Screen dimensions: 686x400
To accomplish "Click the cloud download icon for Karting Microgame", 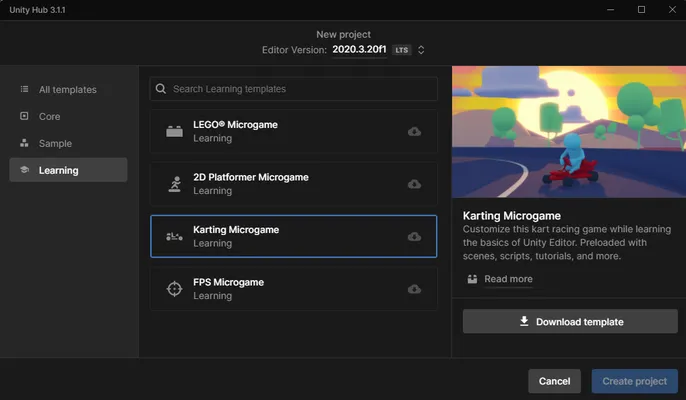I will click(x=414, y=237).
